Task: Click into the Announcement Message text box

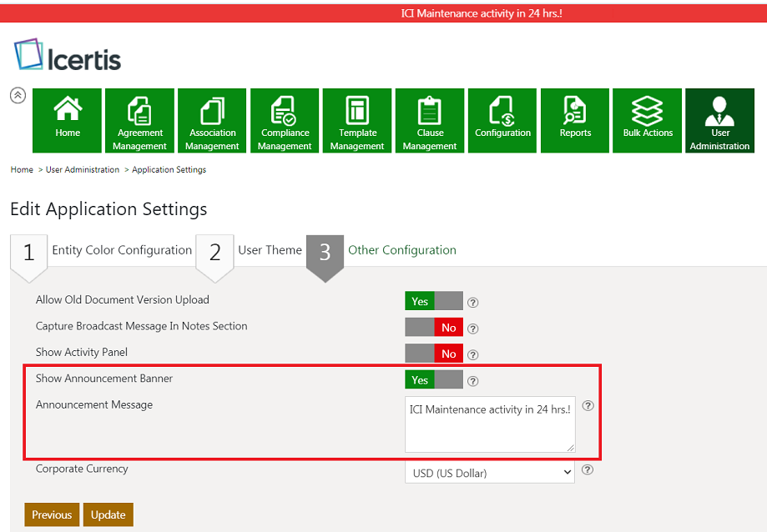Action: [490, 424]
